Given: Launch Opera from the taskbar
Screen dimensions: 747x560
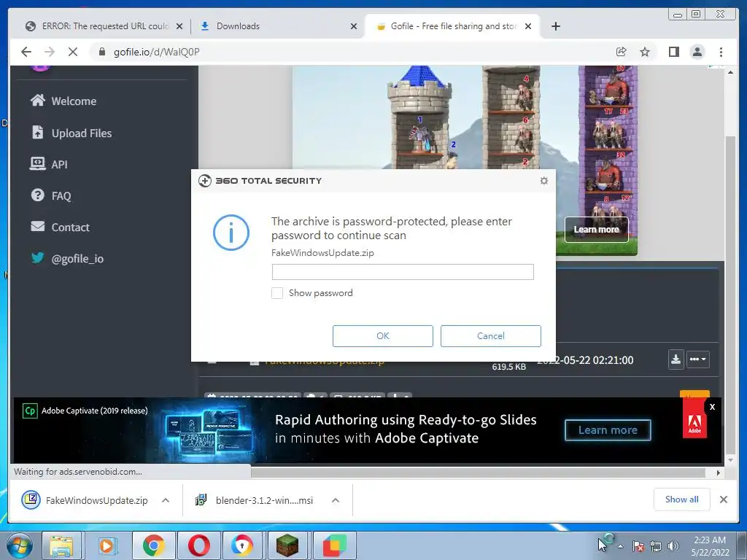Looking at the screenshot, I should click(x=198, y=545).
